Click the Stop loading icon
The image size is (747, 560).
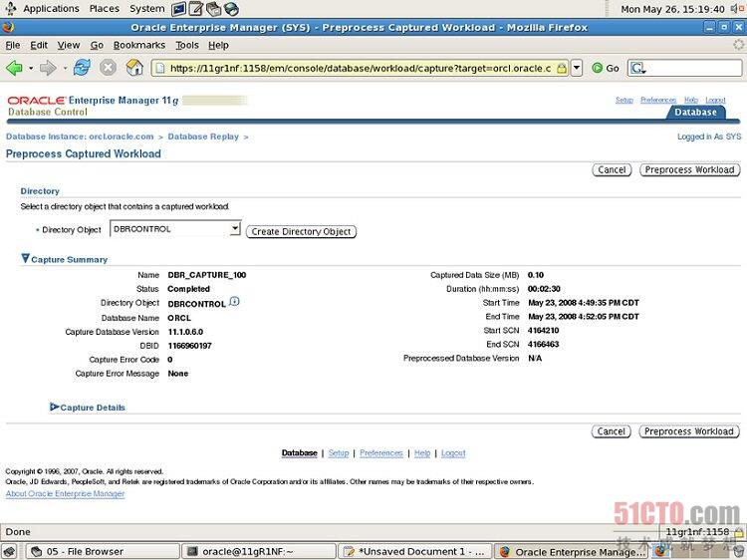click(x=108, y=68)
